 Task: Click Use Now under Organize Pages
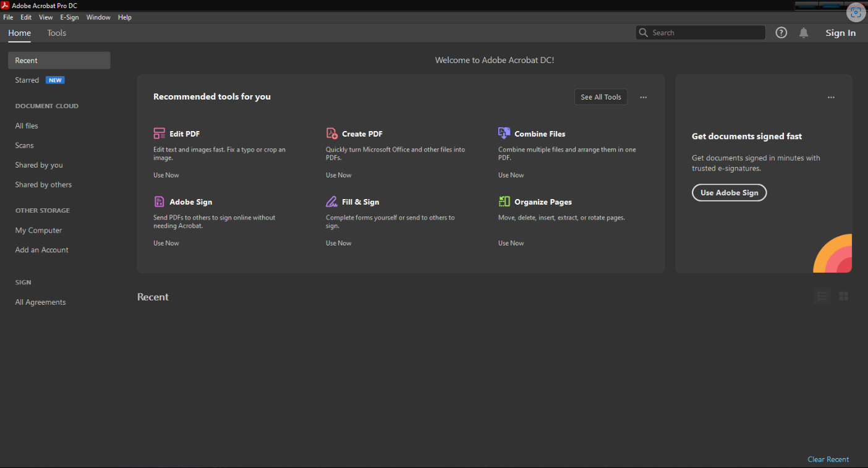click(x=511, y=243)
